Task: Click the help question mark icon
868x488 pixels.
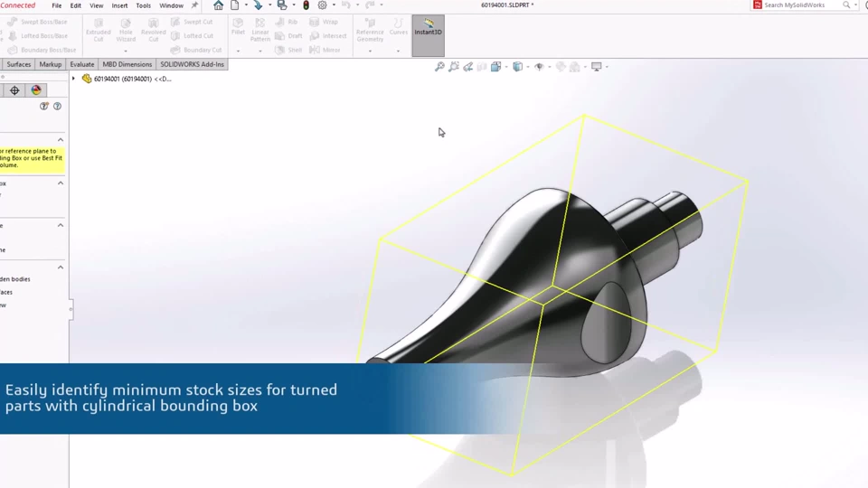Action: [x=57, y=107]
